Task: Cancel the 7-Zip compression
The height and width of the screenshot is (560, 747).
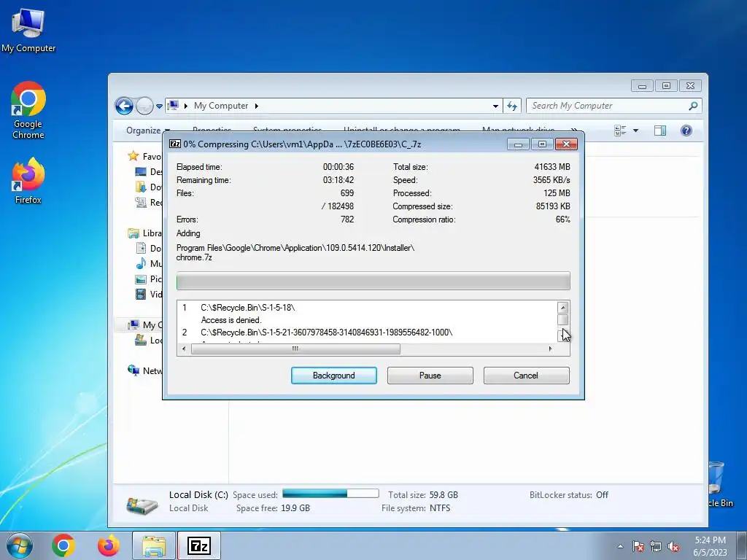Action: (527, 376)
